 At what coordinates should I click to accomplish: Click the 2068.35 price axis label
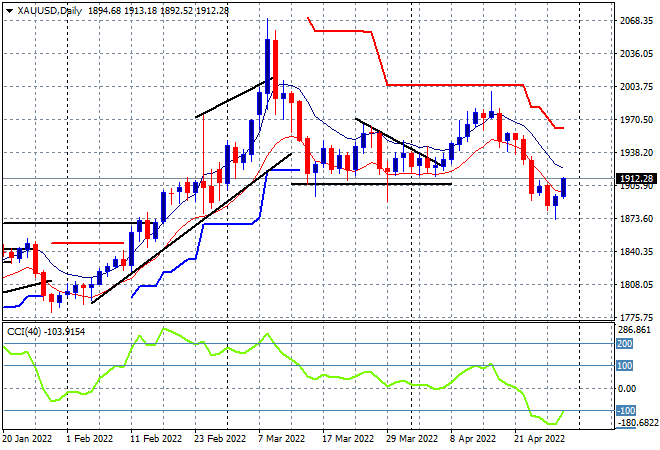(x=636, y=21)
